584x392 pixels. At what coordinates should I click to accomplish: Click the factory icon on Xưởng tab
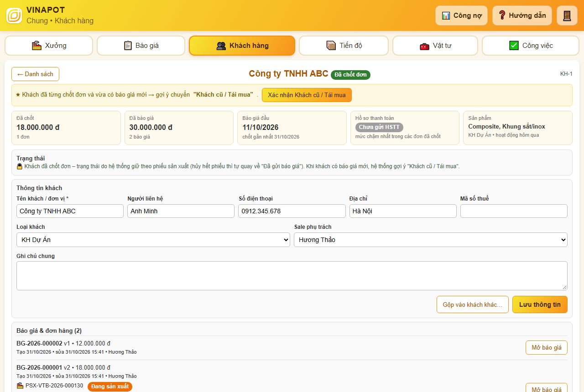(37, 46)
